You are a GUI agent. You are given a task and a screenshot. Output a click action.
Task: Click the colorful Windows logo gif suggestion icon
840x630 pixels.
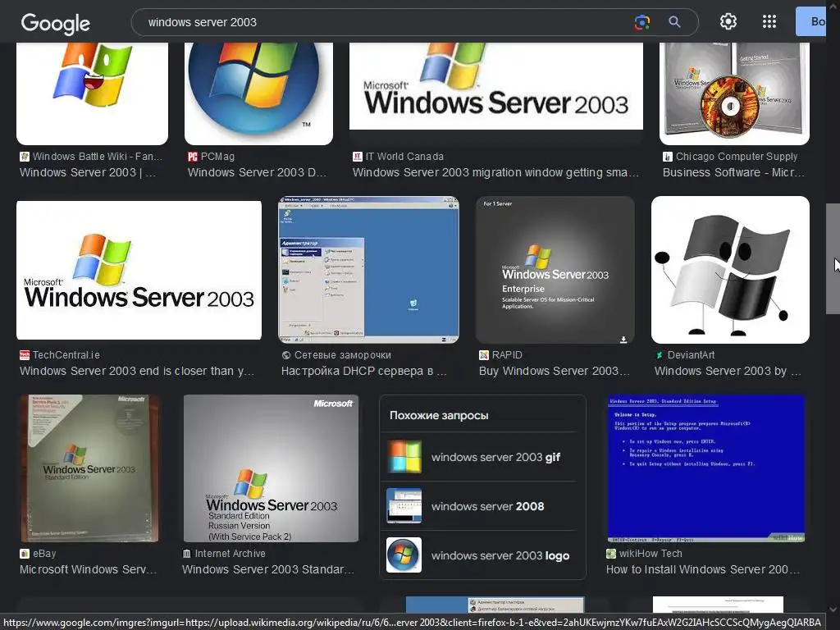tap(404, 456)
